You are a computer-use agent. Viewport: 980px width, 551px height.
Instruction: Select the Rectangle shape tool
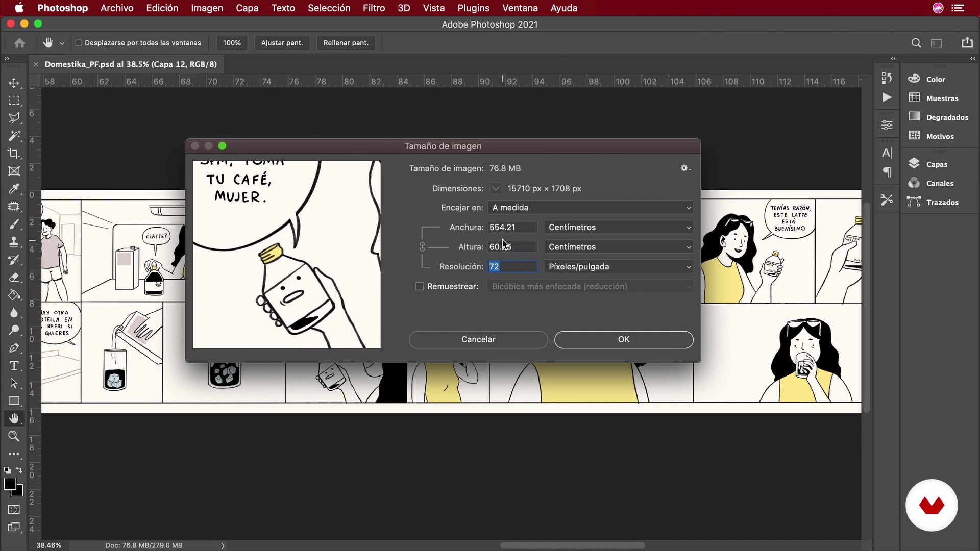pyautogui.click(x=14, y=401)
